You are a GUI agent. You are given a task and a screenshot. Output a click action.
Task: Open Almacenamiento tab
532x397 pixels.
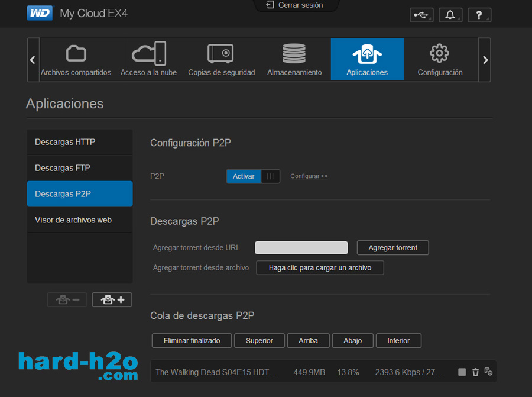point(294,59)
